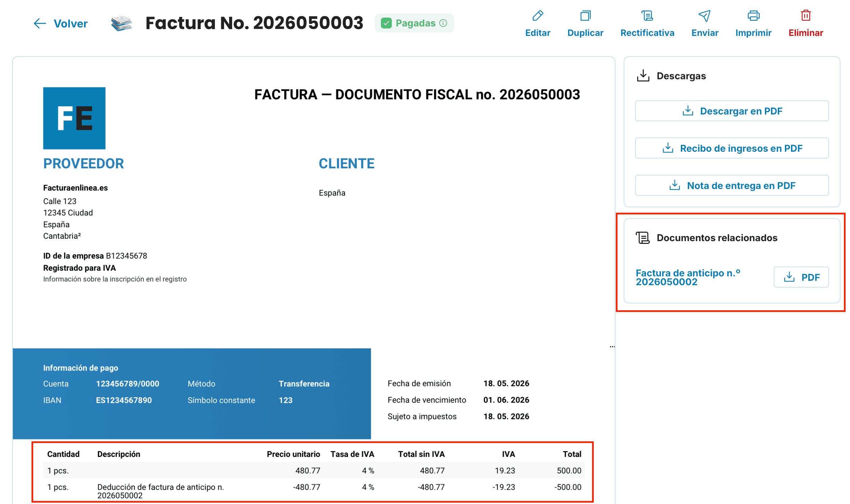Click the Descargas header download icon
Image resolution: width=850 pixels, height=504 pixels.
(643, 76)
